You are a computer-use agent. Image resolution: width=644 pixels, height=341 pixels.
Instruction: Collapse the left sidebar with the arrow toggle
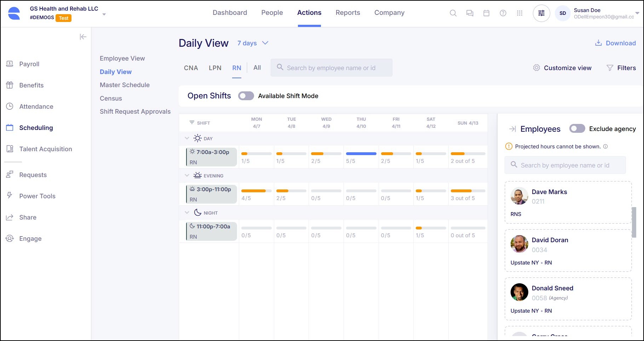tap(83, 36)
